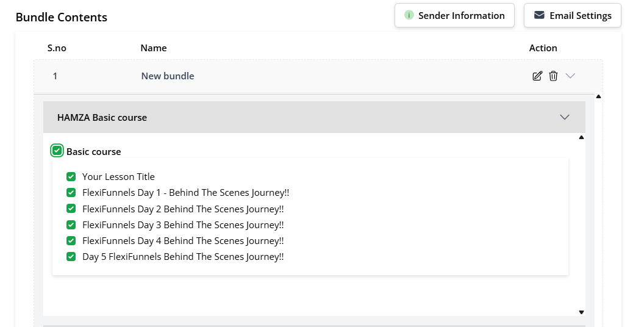Deselect FlexiFunnels Day 3 lesson checkbox

(71, 225)
